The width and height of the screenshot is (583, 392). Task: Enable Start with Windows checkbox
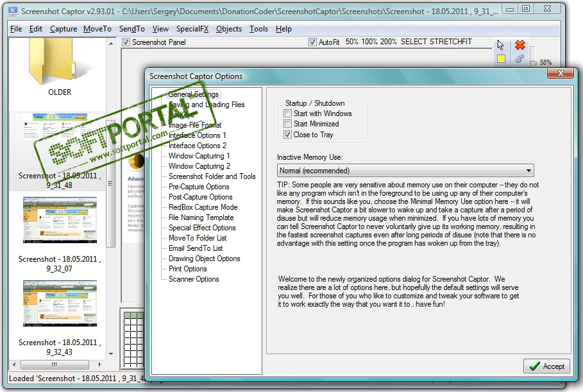click(x=287, y=114)
